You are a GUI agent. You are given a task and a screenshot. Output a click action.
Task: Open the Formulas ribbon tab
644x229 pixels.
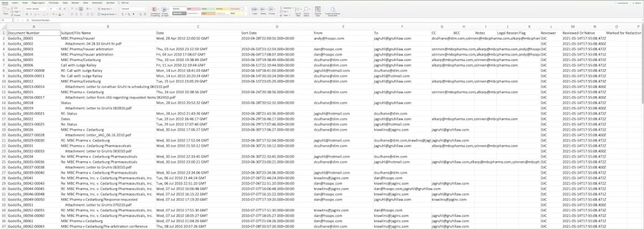pyautogui.click(x=53, y=3)
